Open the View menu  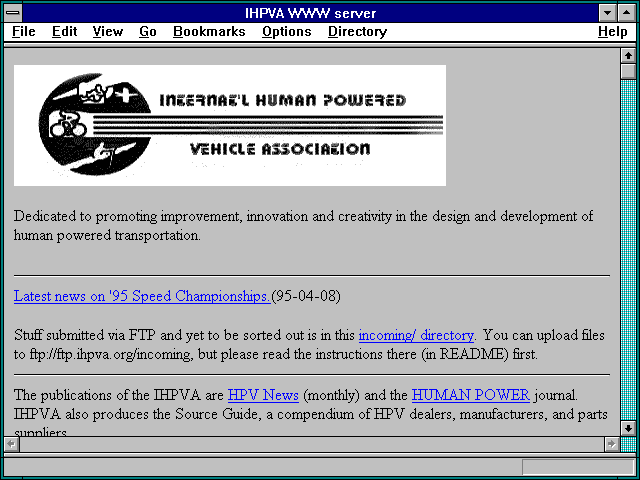(107, 31)
